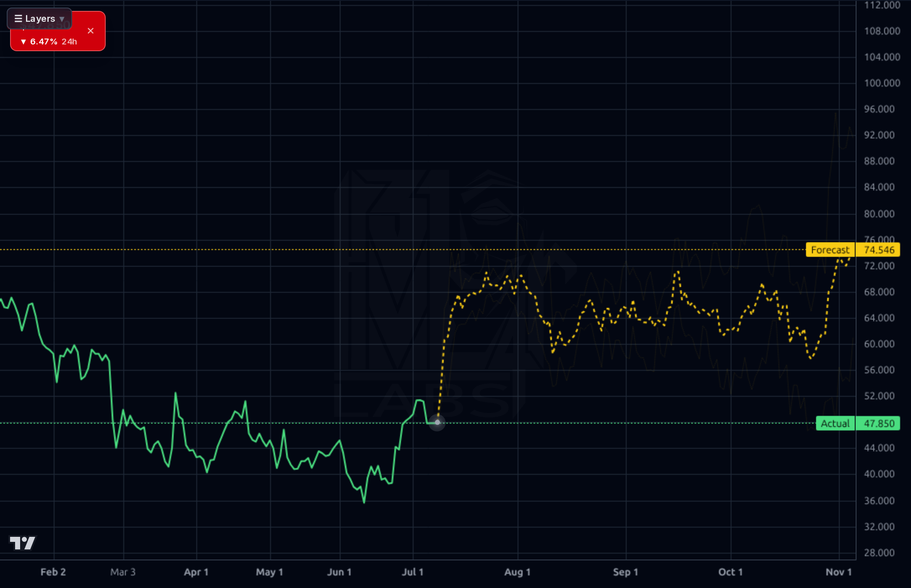911x588 pixels.
Task: Click the 60.000 price axis label
Action: tap(879, 344)
